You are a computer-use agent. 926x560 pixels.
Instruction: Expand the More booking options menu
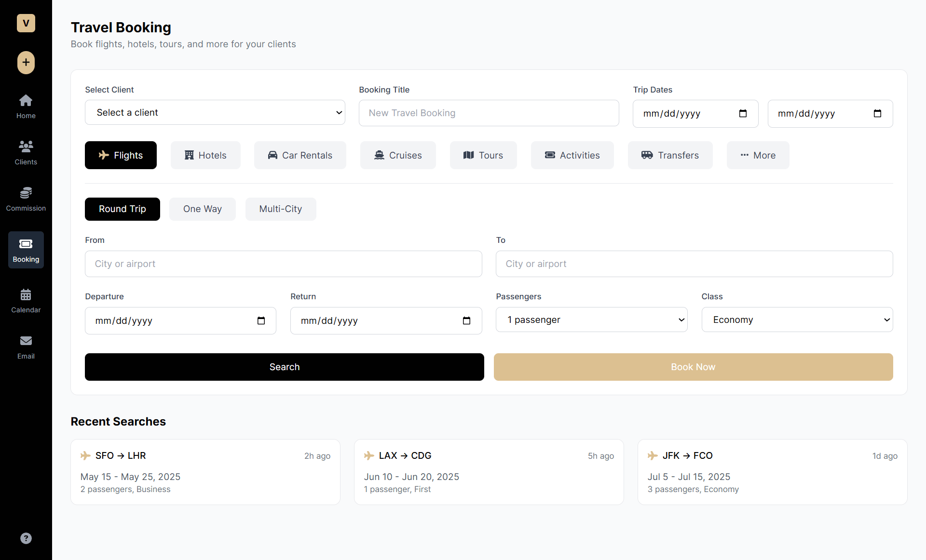pyautogui.click(x=758, y=155)
